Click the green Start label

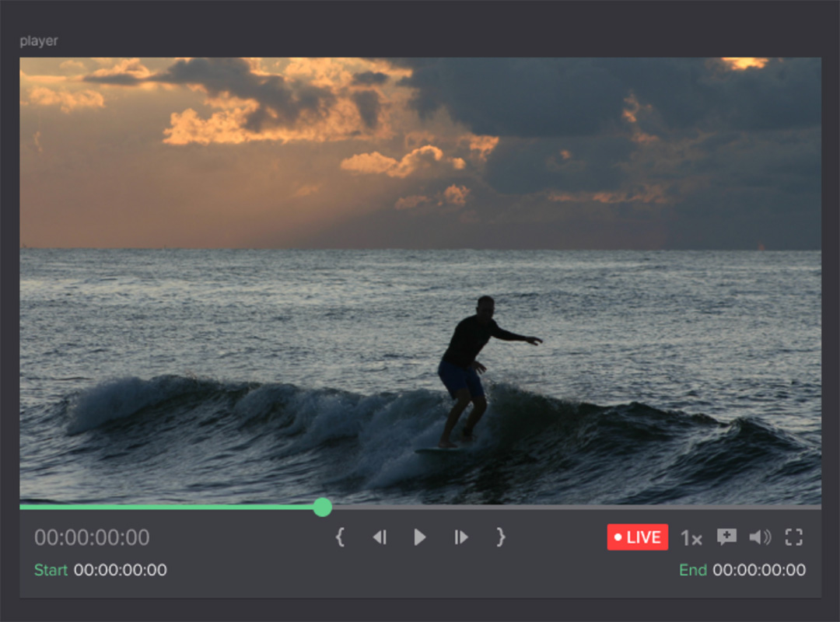(x=51, y=570)
